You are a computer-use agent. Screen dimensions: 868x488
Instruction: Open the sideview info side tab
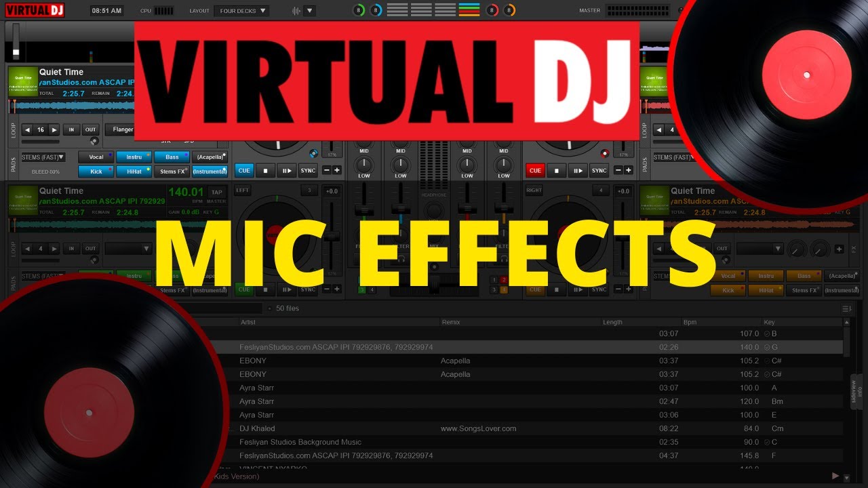(x=858, y=391)
